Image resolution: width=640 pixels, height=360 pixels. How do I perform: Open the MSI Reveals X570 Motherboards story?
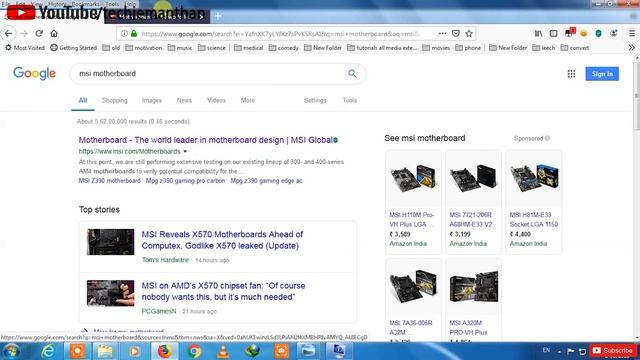tap(222, 240)
